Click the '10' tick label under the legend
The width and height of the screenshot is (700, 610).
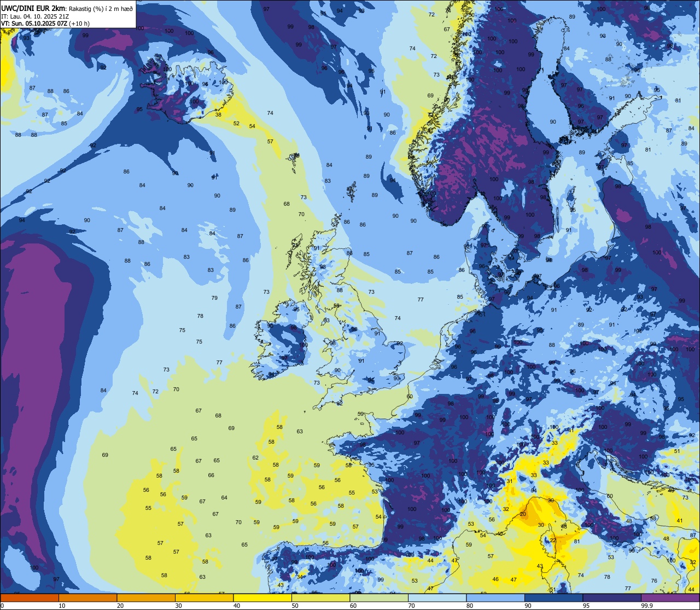click(62, 606)
